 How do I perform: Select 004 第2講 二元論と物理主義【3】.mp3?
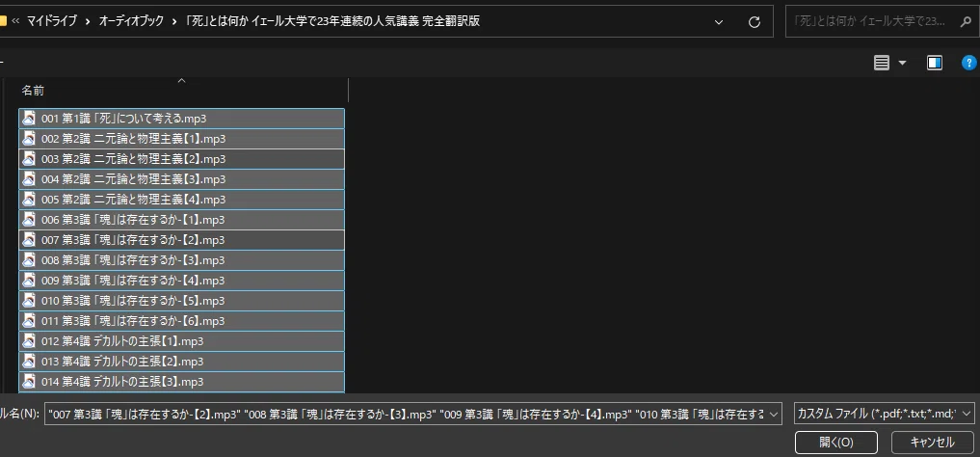click(181, 178)
